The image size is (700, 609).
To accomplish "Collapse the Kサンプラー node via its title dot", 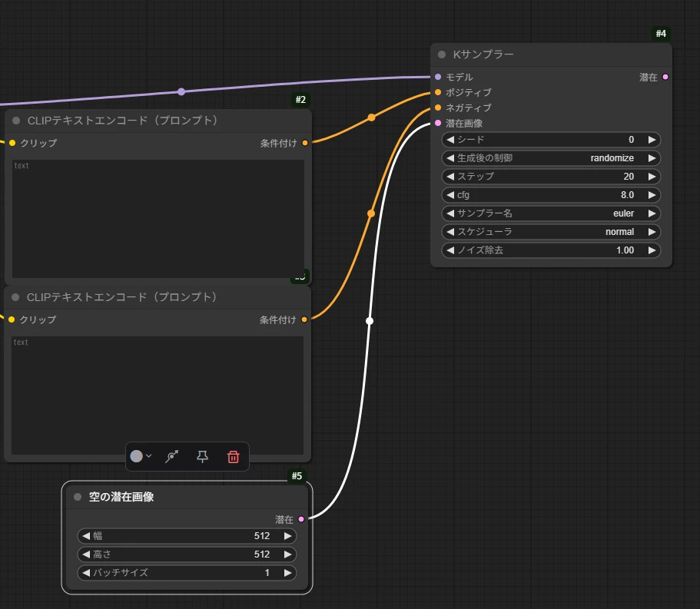I will [x=442, y=55].
